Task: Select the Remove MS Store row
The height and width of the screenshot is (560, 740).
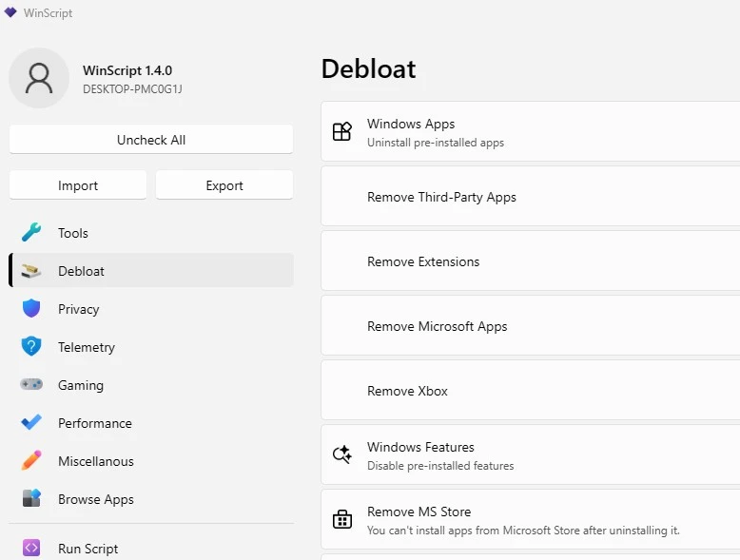Action: [x=531, y=519]
